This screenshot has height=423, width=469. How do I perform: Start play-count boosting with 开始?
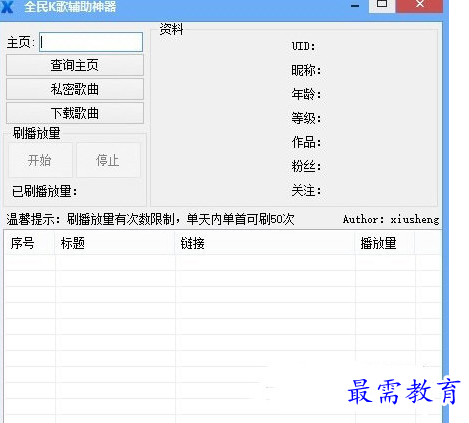(40, 160)
